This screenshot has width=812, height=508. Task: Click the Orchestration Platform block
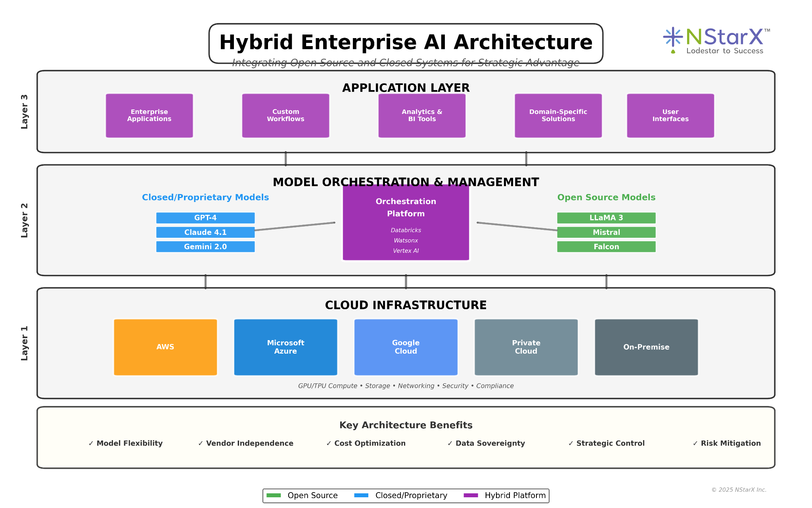[x=406, y=222]
